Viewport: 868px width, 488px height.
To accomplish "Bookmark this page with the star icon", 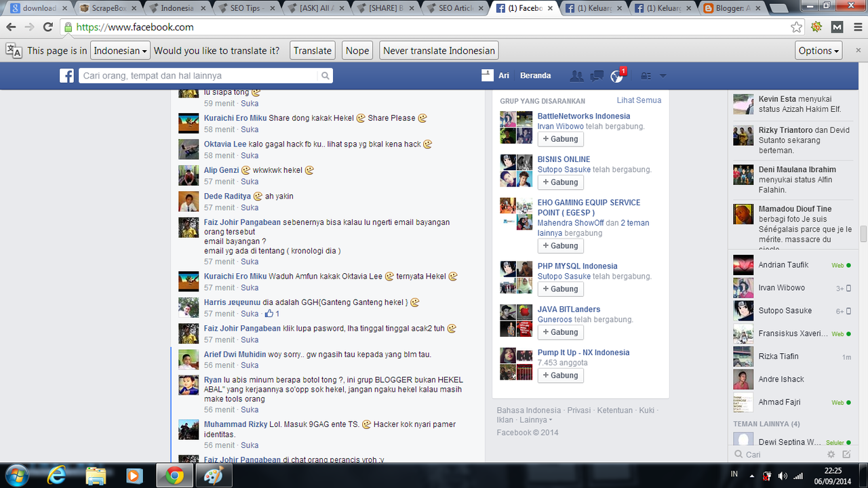I will point(796,27).
